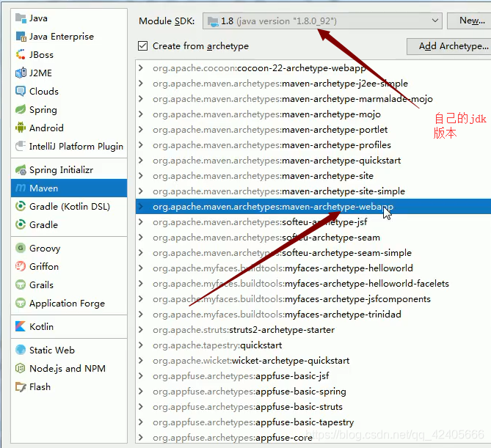Click the Add Archetype... button
The image size is (491, 448).
click(449, 46)
